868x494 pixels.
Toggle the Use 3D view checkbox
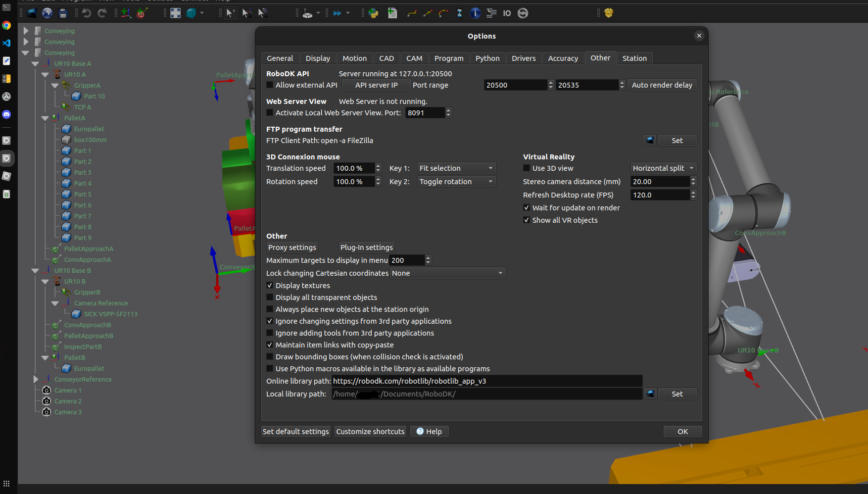point(527,168)
